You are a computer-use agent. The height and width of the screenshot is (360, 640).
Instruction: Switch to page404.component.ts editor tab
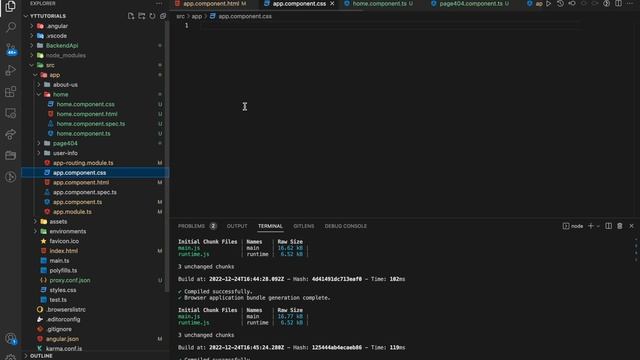(471, 4)
